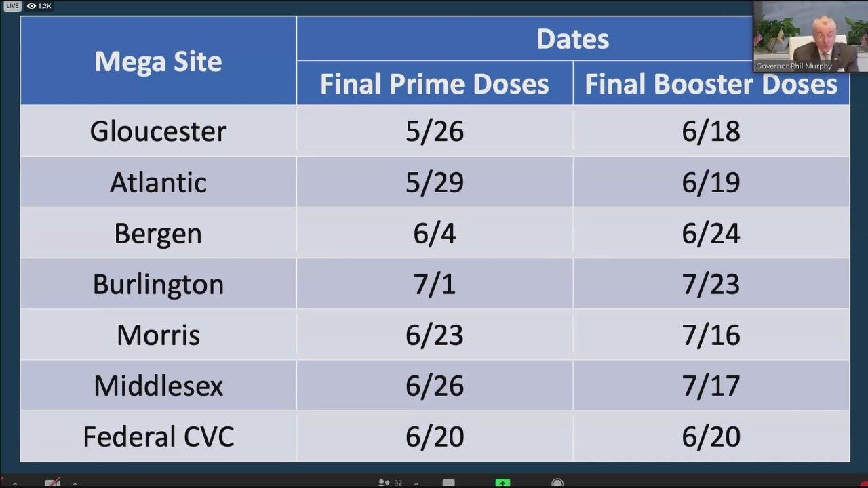The height and width of the screenshot is (488, 868).
Task: Click the LIVE indicator badge
Action: click(12, 6)
